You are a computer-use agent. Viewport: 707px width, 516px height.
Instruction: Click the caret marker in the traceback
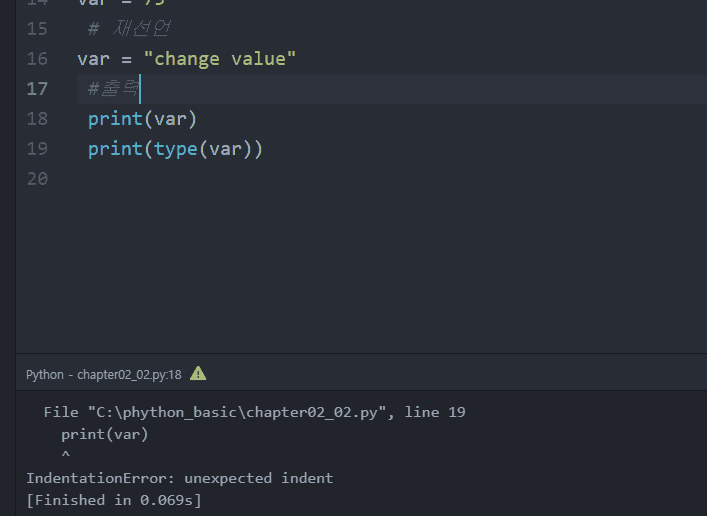coord(66,455)
